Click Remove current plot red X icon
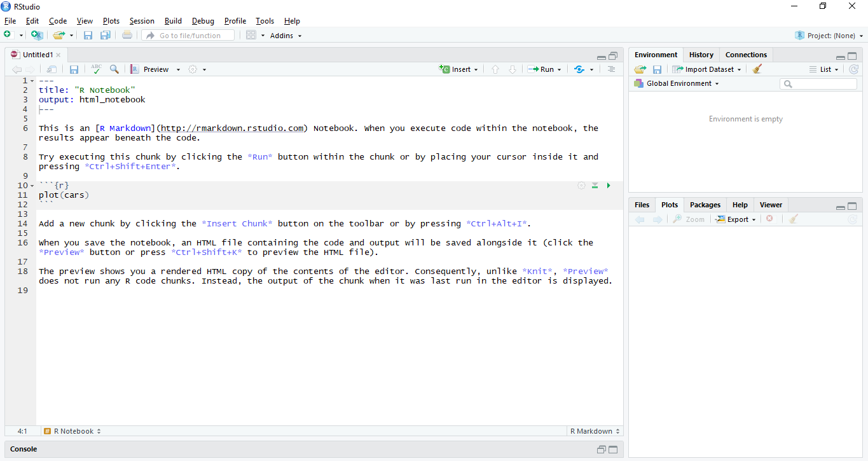The width and height of the screenshot is (868, 461). coord(769,219)
